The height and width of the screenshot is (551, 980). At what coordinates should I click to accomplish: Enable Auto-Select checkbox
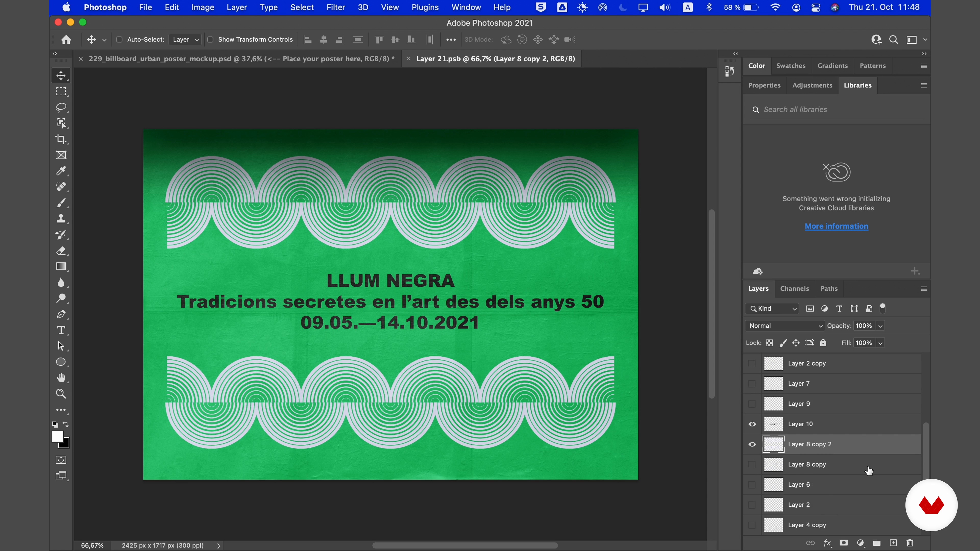coord(119,40)
